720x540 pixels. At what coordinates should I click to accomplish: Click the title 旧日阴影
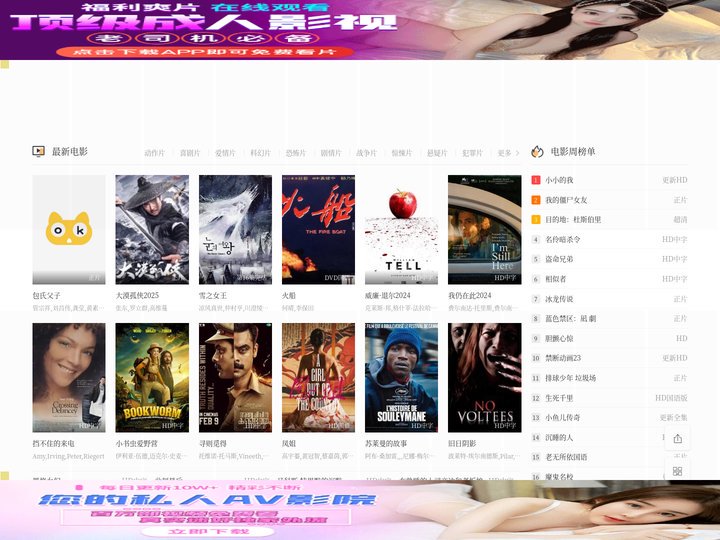point(462,444)
